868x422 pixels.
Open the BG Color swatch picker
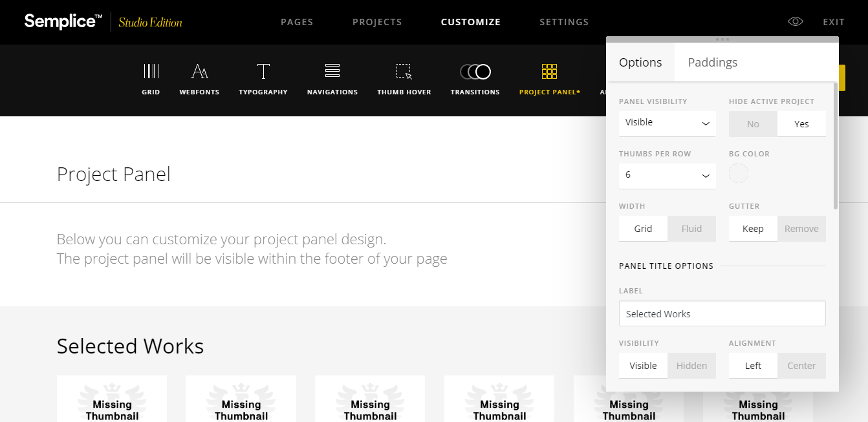(738, 173)
